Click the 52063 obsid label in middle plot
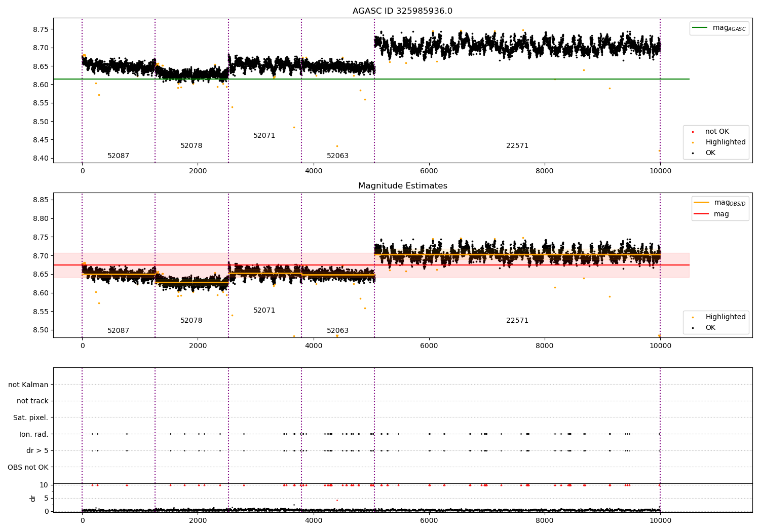This screenshot has height=532, width=760. [x=337, y=331]
